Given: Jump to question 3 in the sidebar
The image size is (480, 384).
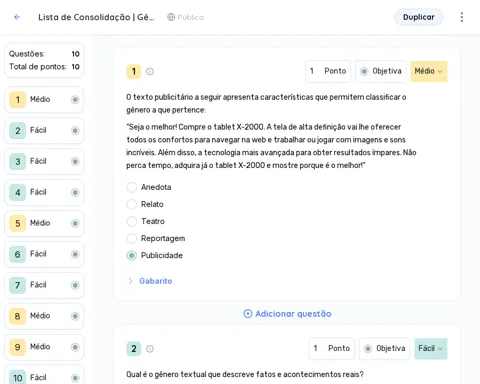Looking at the screenshot, I should point(44,161).
